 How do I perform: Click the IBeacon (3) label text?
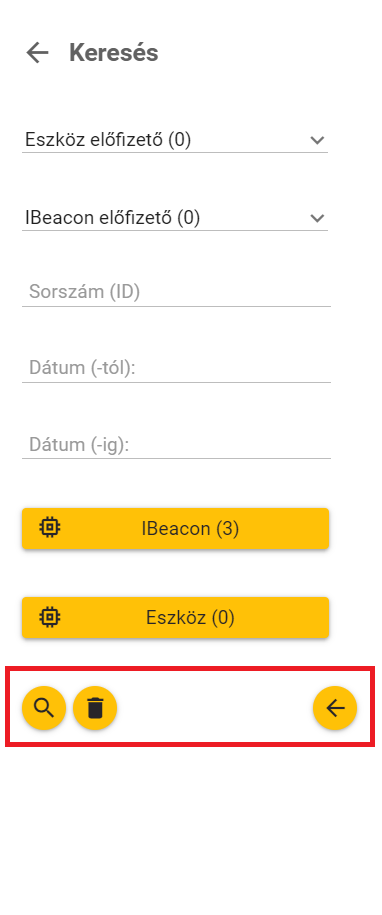pos(190,529)
